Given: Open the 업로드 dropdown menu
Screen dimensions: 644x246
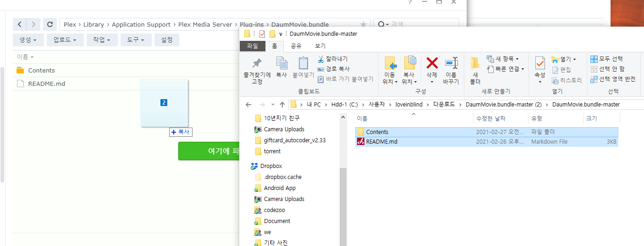Looking at the screenshot, I should point(65,40).
